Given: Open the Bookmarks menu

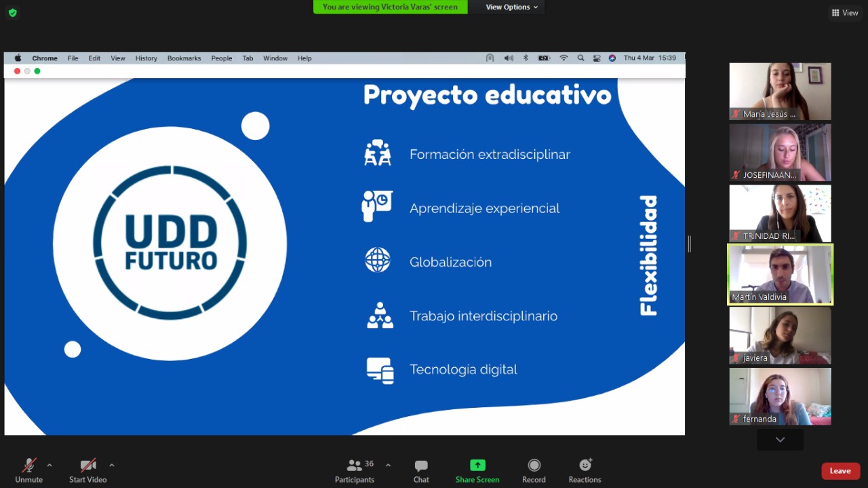Looking at the screenshot, I should click(184, 58).
